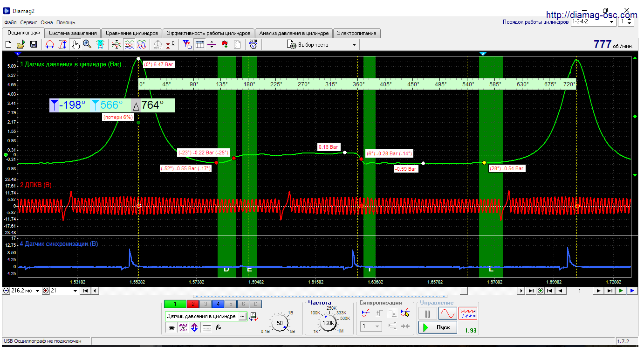The image size is (644, 347).
Task: Click the pause button in Управление
Action: (427, 313)
